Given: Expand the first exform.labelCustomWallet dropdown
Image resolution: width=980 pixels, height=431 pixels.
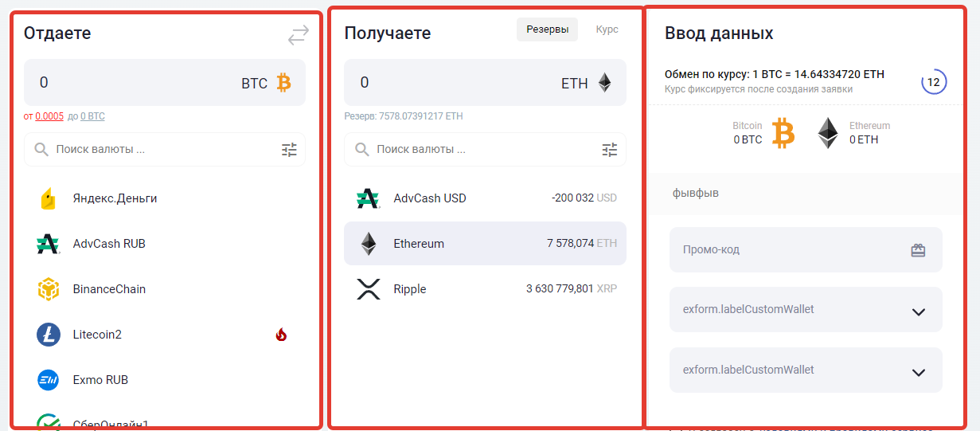Looking at the screenshot, I should click(x=806, y=309).
